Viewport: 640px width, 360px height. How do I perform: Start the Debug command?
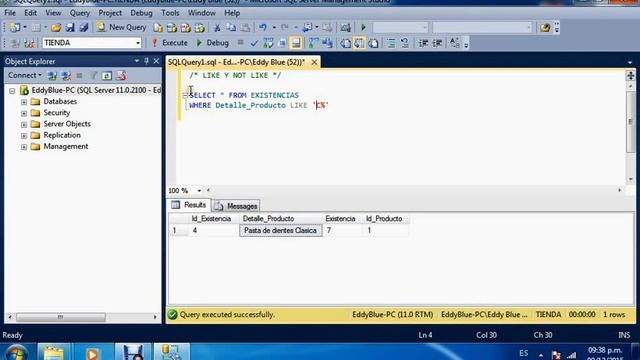point(213,43)
